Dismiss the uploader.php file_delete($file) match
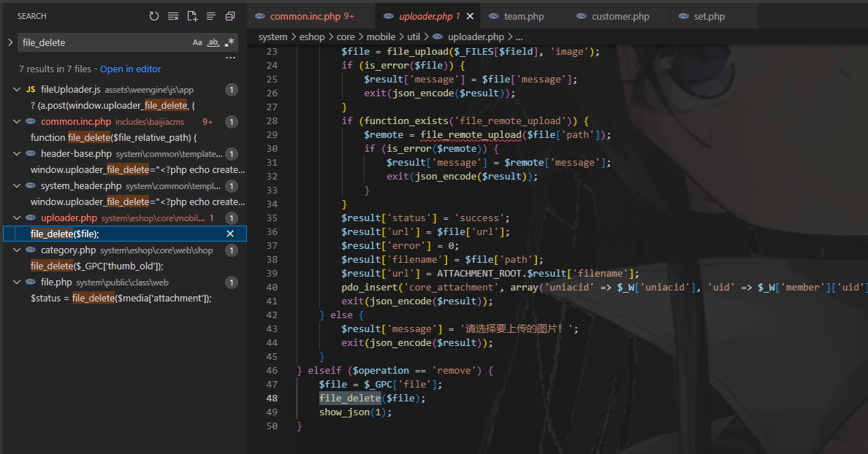The height and width of the screenshot is (454, 868). 230,234
